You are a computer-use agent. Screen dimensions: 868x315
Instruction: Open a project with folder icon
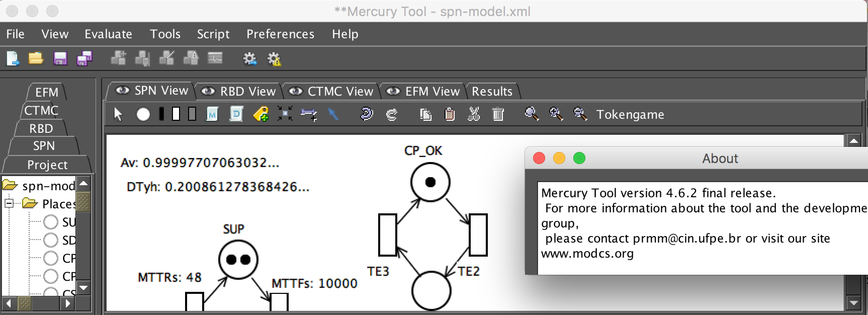pos(36,59)
